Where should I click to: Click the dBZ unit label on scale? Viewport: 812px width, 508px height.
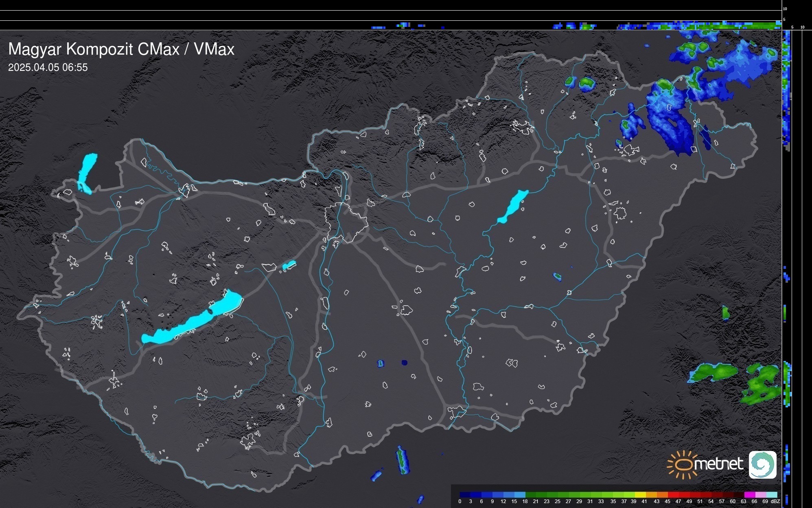775,501
